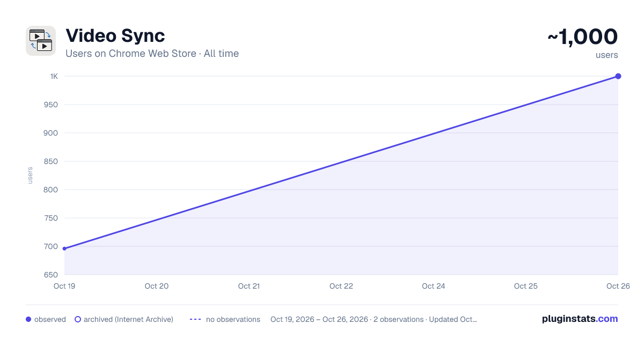Click the 'users' label under ~1,000
The width and height of the screenshot is (644, 338).
[607, 55]
